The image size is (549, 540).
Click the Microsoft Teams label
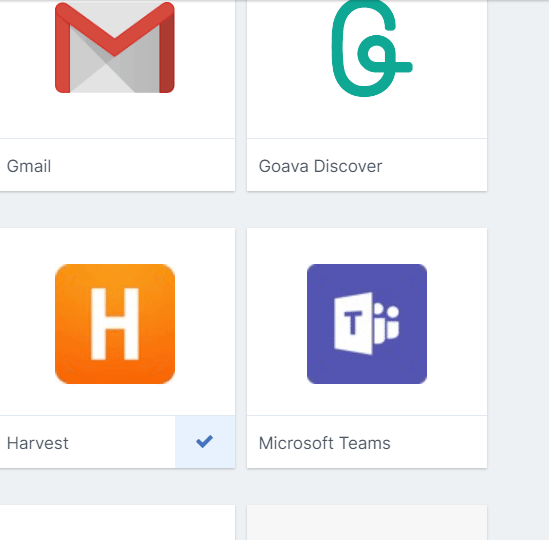click(x=325, y=443)
